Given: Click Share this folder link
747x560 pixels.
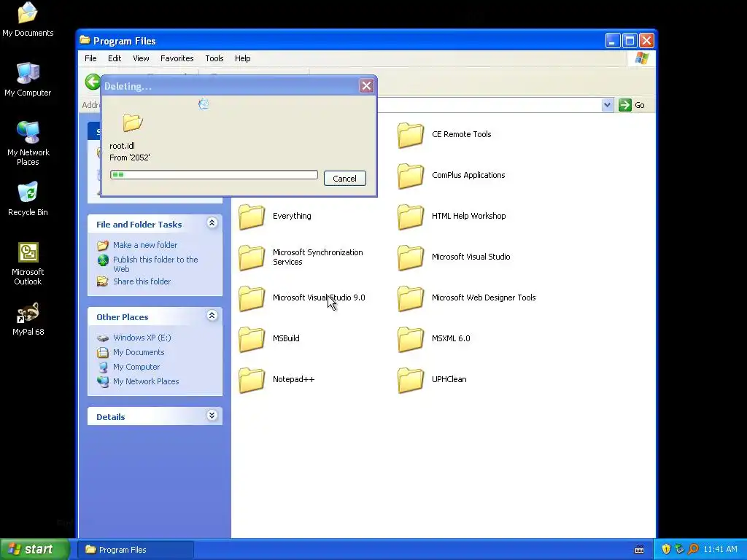Looking at the screenshot, I should pos(142,281).
